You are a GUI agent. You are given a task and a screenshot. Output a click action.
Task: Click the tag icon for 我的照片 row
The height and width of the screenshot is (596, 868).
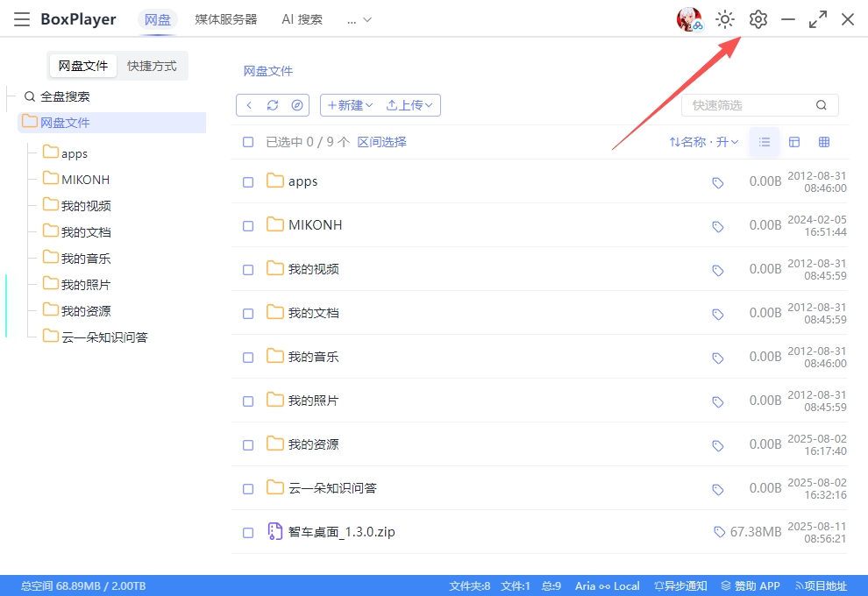point(718,401)
